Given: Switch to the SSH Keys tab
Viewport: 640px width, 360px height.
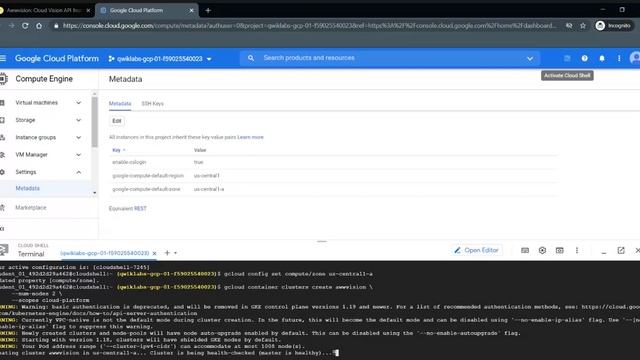Looking at the screenshot, I should click(x=152, y=104).
